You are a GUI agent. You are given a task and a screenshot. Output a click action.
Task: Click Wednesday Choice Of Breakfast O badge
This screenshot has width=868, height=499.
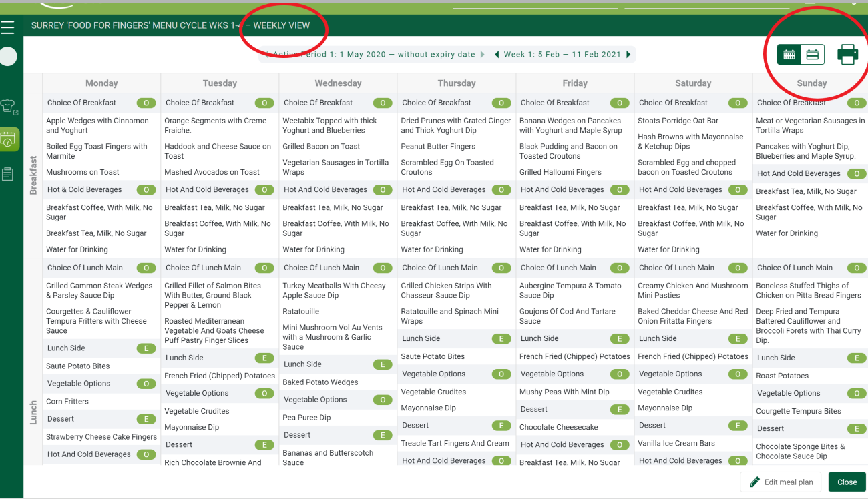(x=383, y=103)
